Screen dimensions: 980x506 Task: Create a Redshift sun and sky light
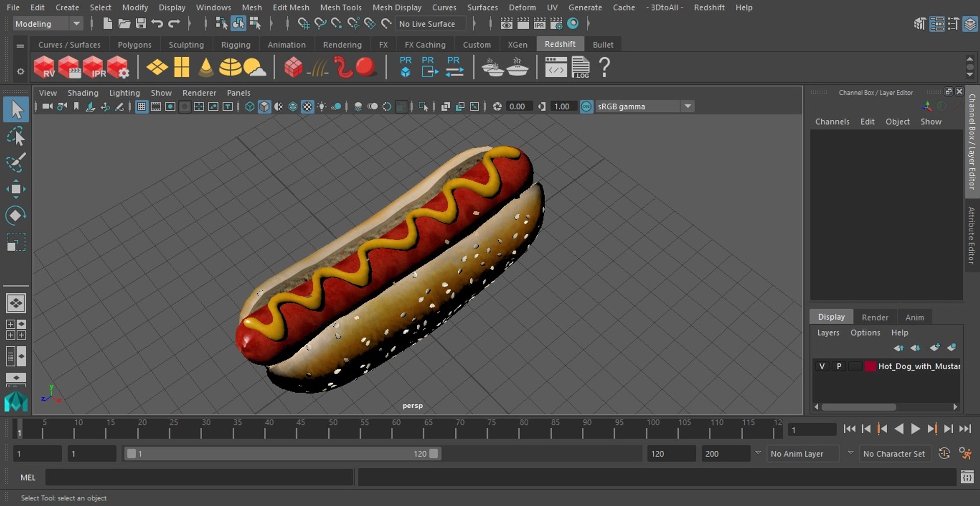255,67
